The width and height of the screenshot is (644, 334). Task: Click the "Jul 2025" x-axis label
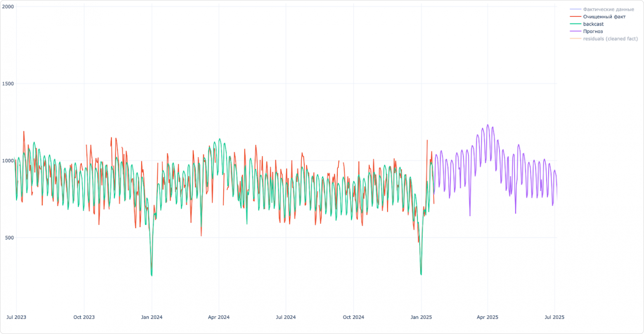pos(554,317)
